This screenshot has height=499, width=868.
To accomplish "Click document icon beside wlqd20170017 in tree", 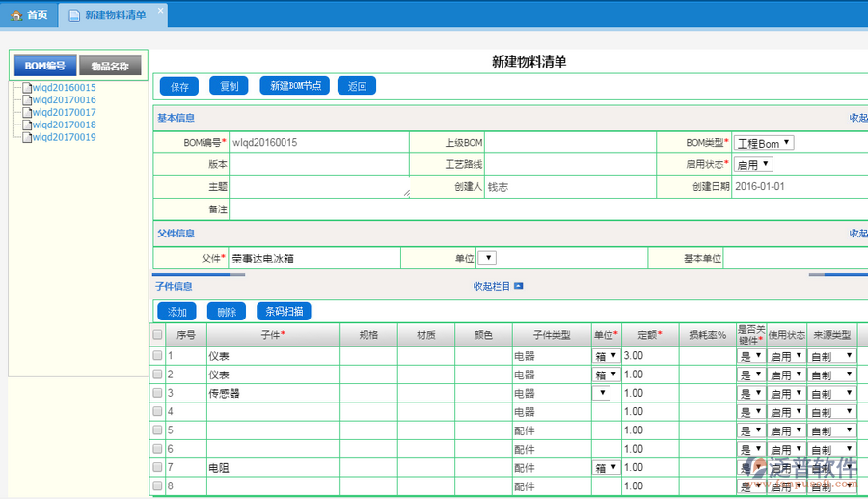I will pyautogui.click(x=26, y=113).
